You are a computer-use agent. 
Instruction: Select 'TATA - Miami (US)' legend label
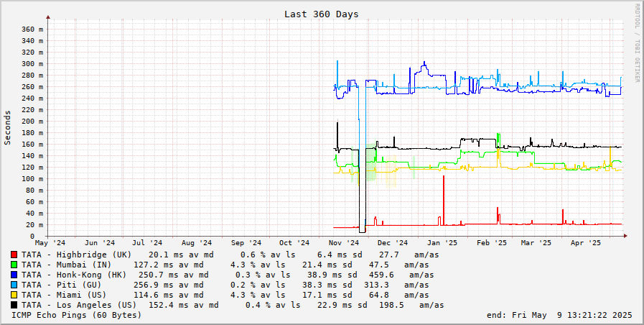pos(64,295)
